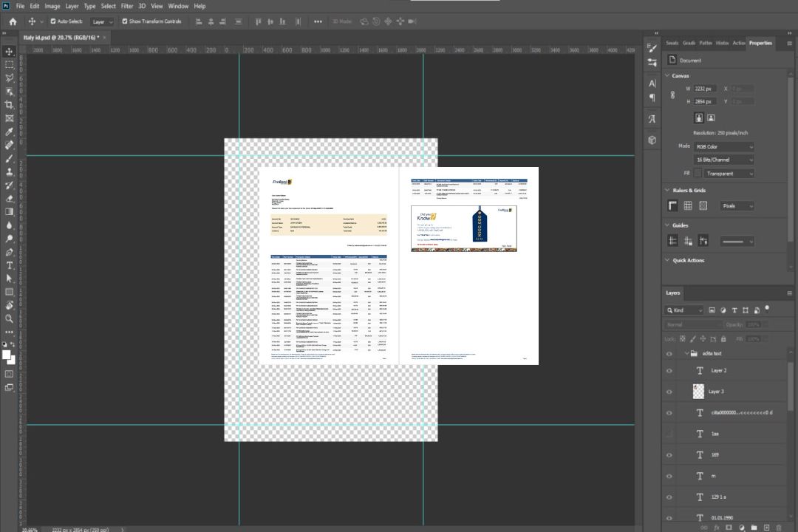
Task: Open the 16 Bits/Channel dropdown
Action: click(723, 160)
